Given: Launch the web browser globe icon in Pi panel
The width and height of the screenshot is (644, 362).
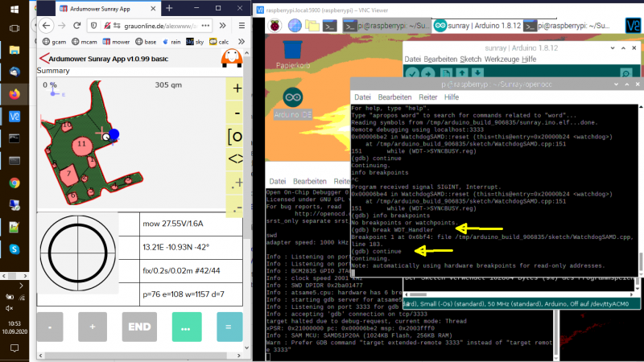Looking at the screenshot, I should point(294,26).
